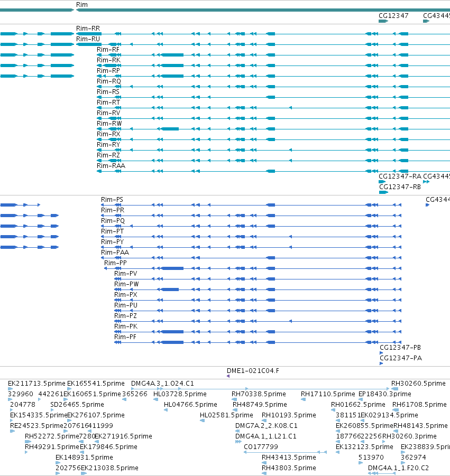This screenshot has height=476, width=450.
Task: Pick transcript Rim-RQ
Action: [x=109, y=81]
